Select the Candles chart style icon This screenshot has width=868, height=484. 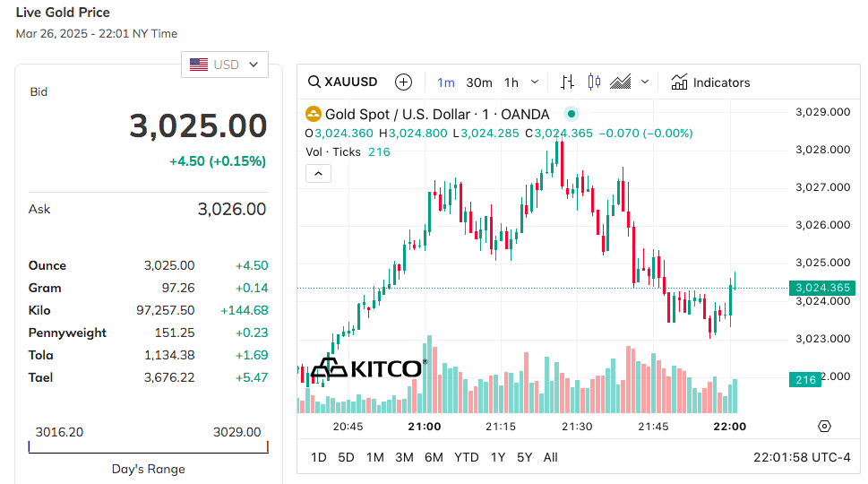click(x=594, y=82)
